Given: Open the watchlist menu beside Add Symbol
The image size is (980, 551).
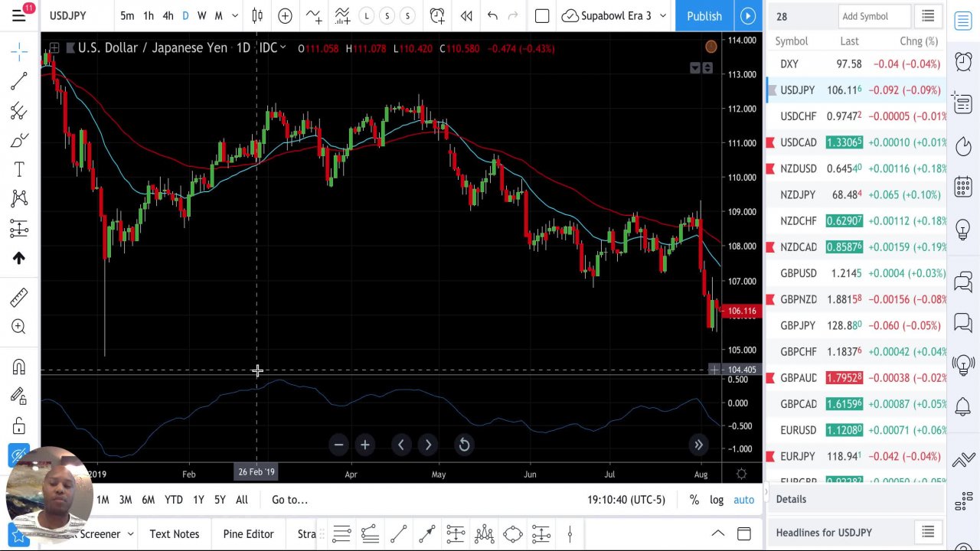Looking at the screenshot, I should (927, 16).
